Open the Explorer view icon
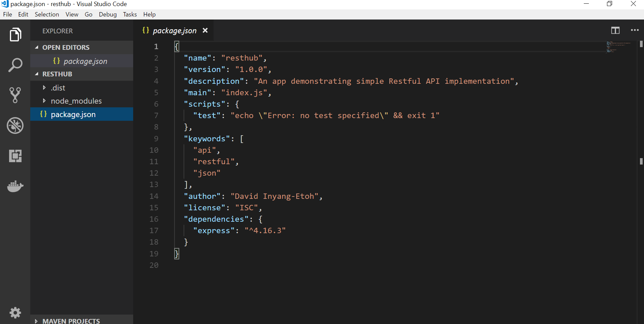Viewport: 644px width, 324px height. [15, 34]
